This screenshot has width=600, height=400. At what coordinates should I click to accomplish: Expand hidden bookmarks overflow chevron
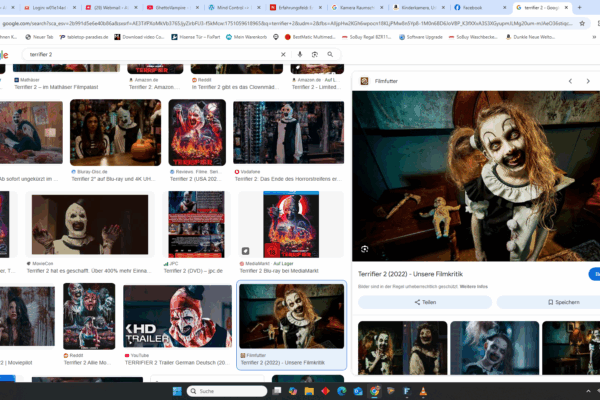tap(594, 37)
